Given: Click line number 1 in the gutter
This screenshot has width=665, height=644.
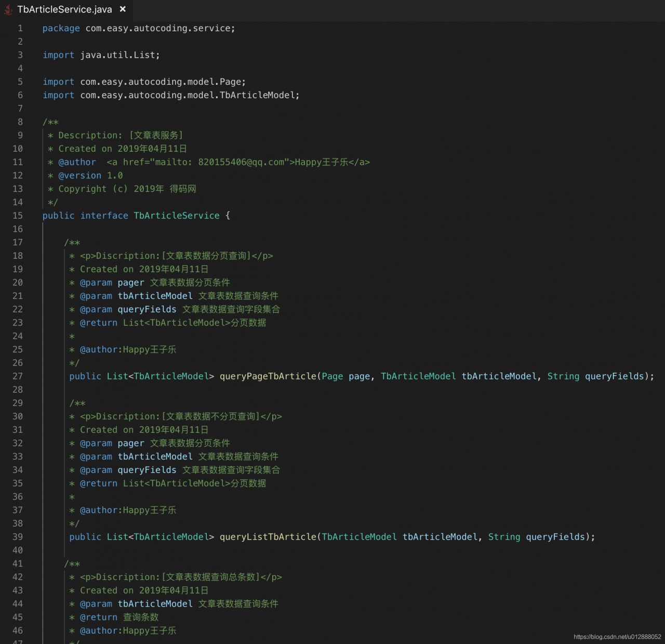Looking at the screenshot, I should click(20, 29).
